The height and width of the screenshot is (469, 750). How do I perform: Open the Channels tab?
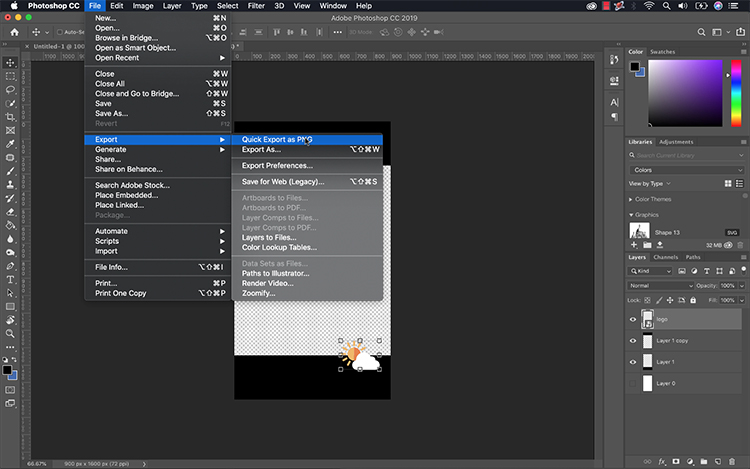(666, 257)
